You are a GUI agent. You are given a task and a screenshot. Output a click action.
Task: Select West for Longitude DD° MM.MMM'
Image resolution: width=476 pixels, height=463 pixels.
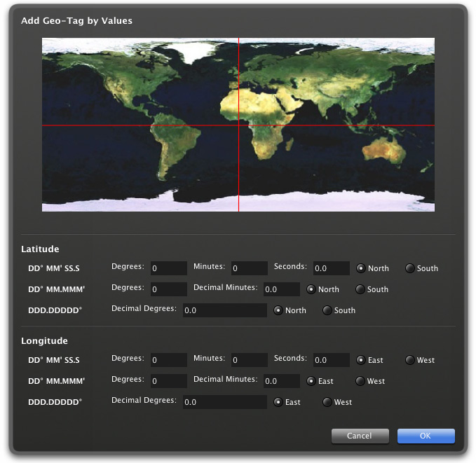(x=360, y=381)
